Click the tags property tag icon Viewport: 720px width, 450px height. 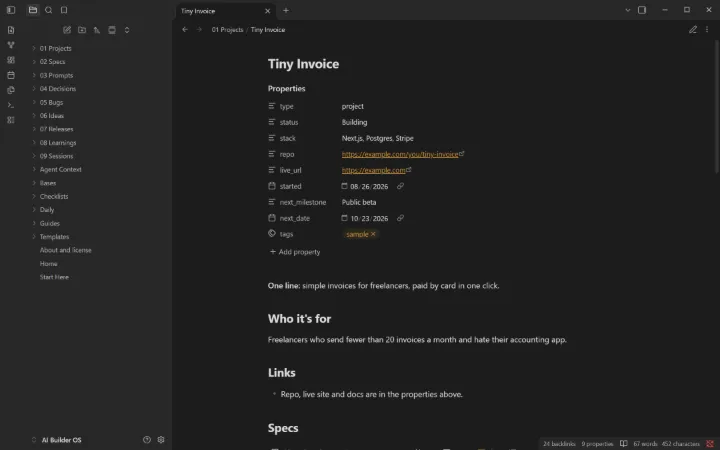click(272, 234)
